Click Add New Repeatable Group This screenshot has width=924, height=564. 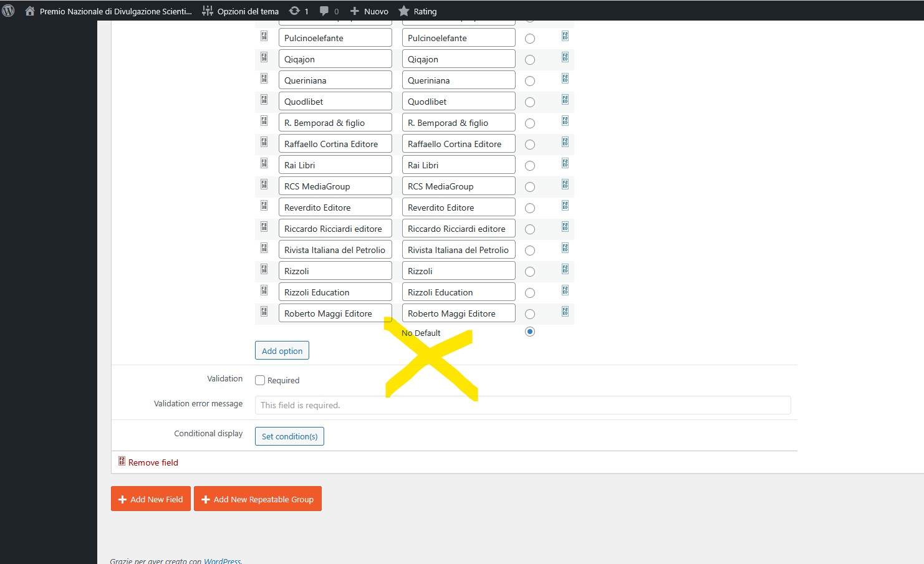coord(257,499)
